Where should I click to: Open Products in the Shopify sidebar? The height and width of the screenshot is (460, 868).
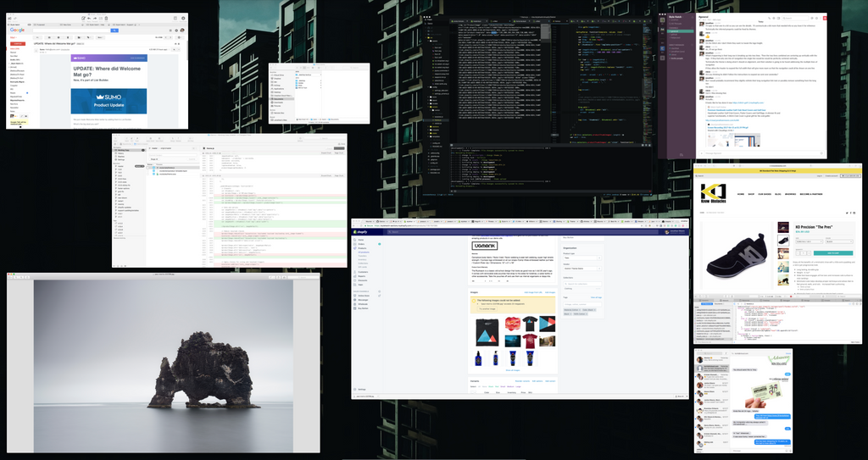point(364,249)
